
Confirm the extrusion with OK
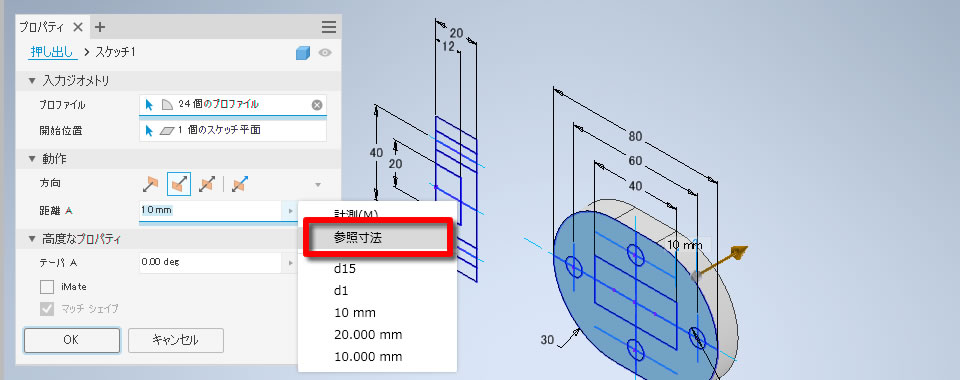pyautogui.click(x=72, y=340)
